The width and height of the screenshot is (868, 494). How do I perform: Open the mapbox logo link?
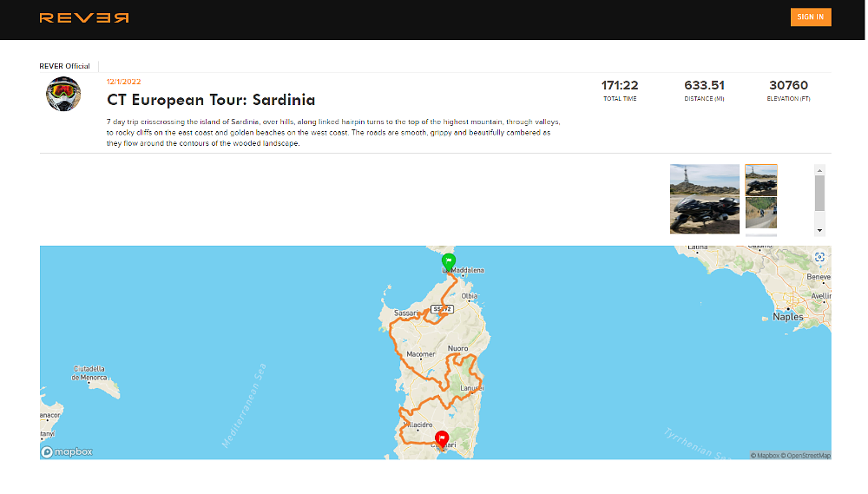click(67, 452)
